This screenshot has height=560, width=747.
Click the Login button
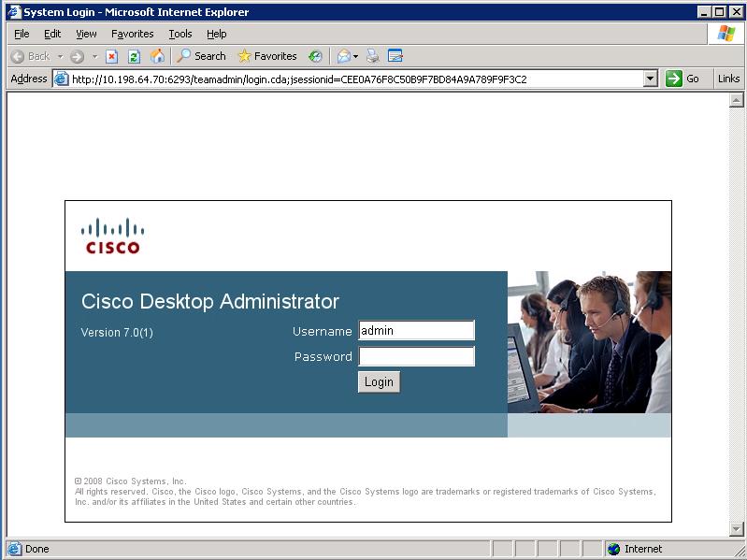click(x=380, y=382)
